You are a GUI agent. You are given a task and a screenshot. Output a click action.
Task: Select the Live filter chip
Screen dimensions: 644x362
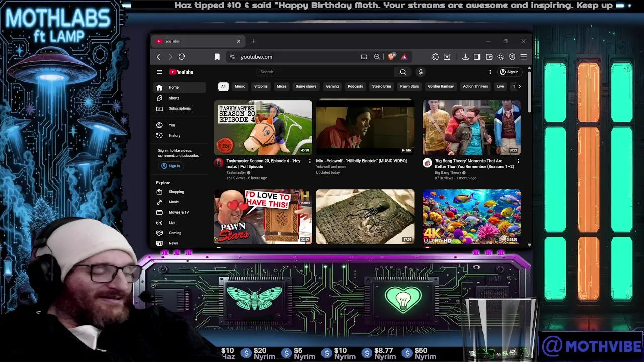click(500, 86)
